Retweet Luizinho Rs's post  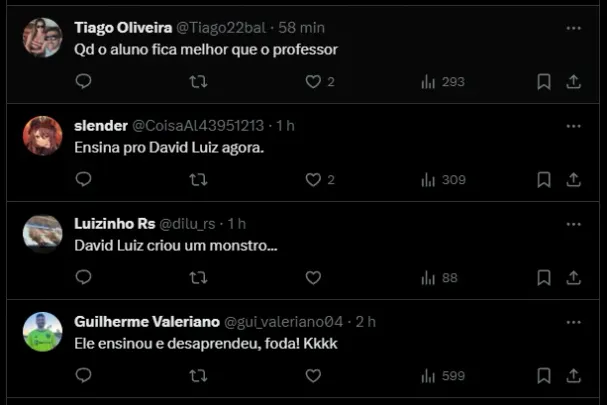coord(198,277)
